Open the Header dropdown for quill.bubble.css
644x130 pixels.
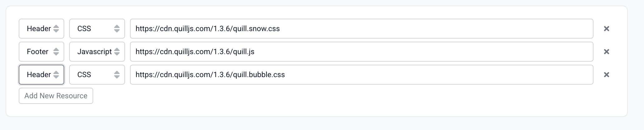[x=38, y=75]
